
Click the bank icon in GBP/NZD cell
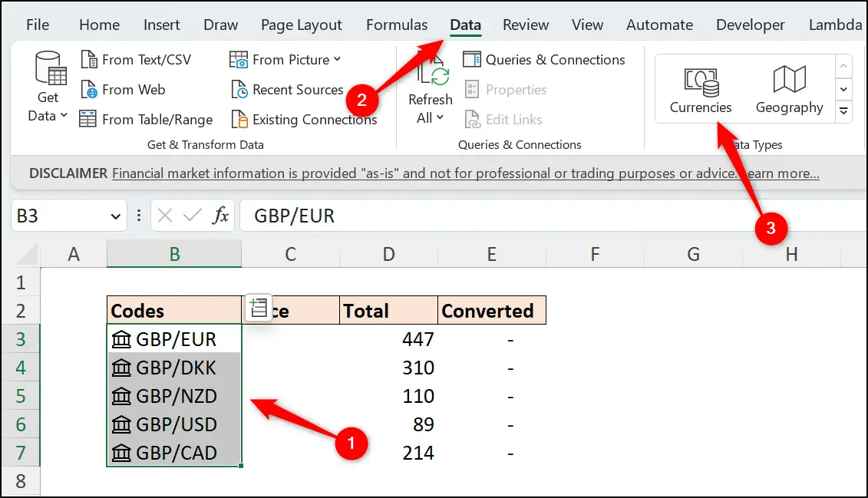pos(121,396)
